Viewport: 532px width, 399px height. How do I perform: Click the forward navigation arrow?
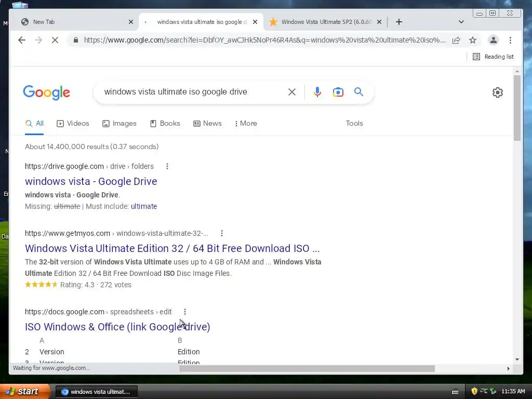[38, 40]
